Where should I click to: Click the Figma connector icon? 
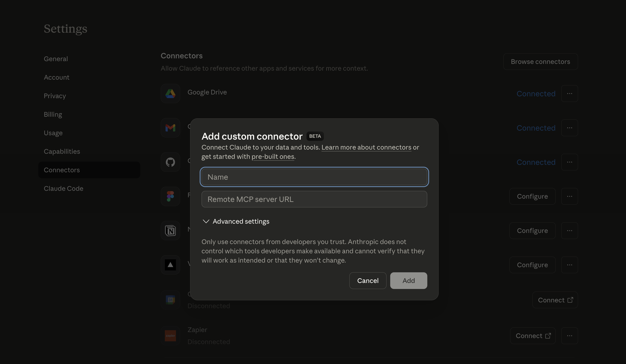coord(170,196)
